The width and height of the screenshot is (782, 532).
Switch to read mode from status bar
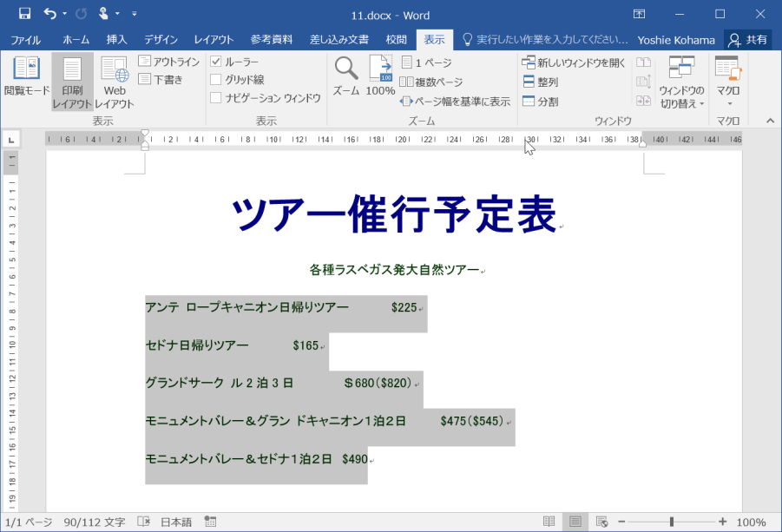click(549, 522)
